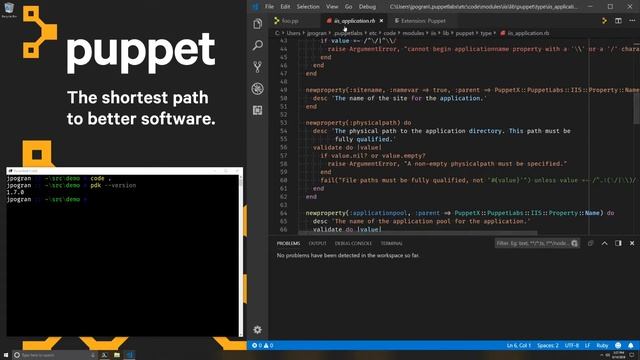Close the iis_application.rb tab
This screenshot has height=360, width=640.
point(381,21)
